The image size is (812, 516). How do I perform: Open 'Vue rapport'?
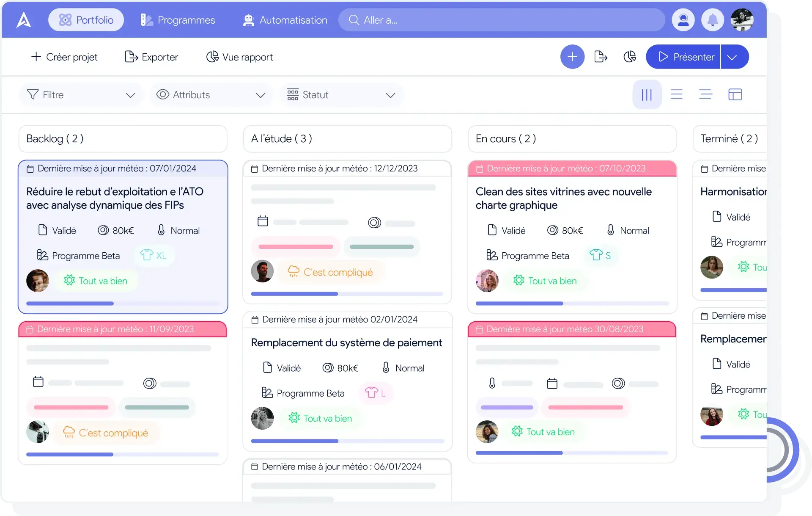[239, 57]
